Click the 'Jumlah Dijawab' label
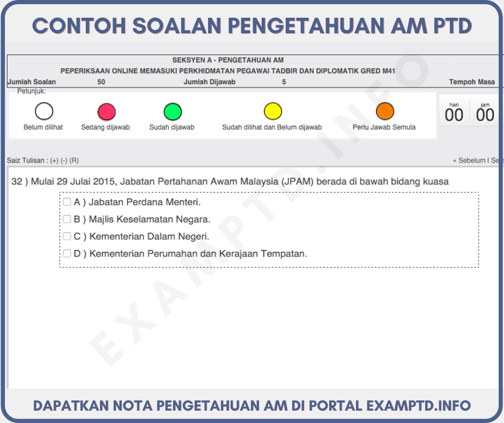The height and width of the screenshot is (423, 504). [209, 82]
